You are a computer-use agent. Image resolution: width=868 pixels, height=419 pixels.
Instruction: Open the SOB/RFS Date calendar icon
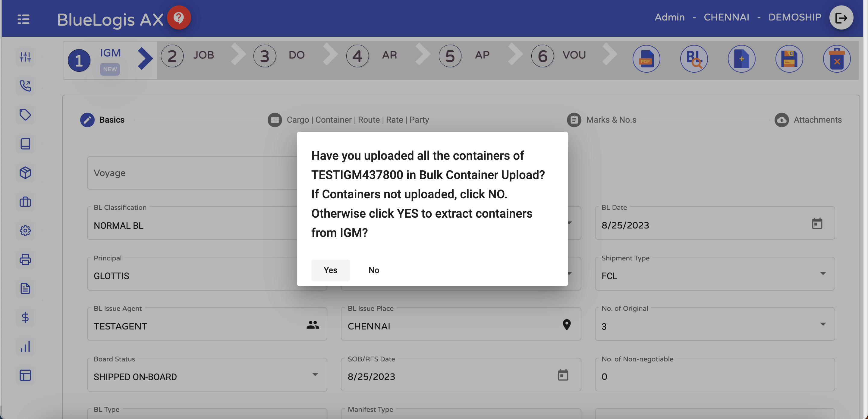point(563,375)
